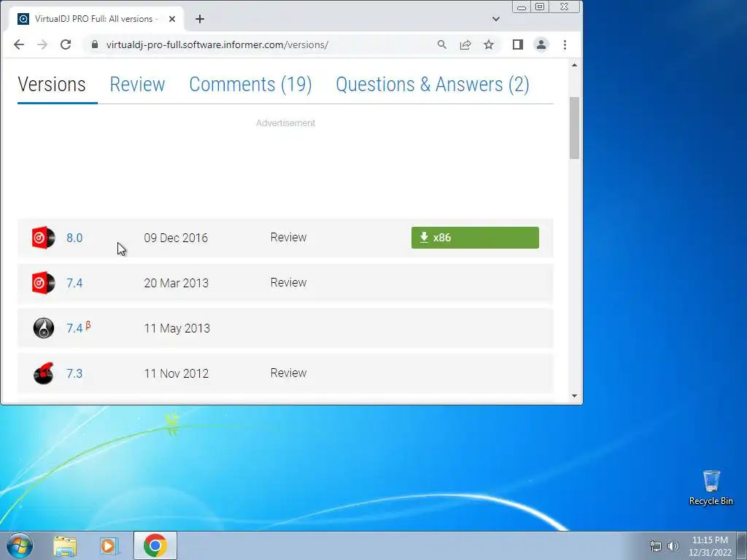This screenshot has height=560, width=747.
Task: Expand the tab search dropdown
Action: (496, 19)
